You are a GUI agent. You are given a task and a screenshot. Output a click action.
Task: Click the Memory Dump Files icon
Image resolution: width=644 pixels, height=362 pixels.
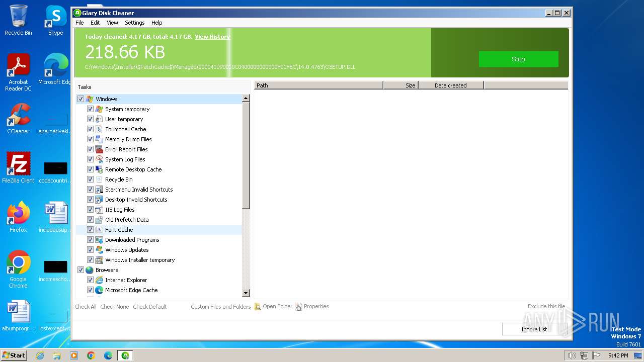click(99, 139)
